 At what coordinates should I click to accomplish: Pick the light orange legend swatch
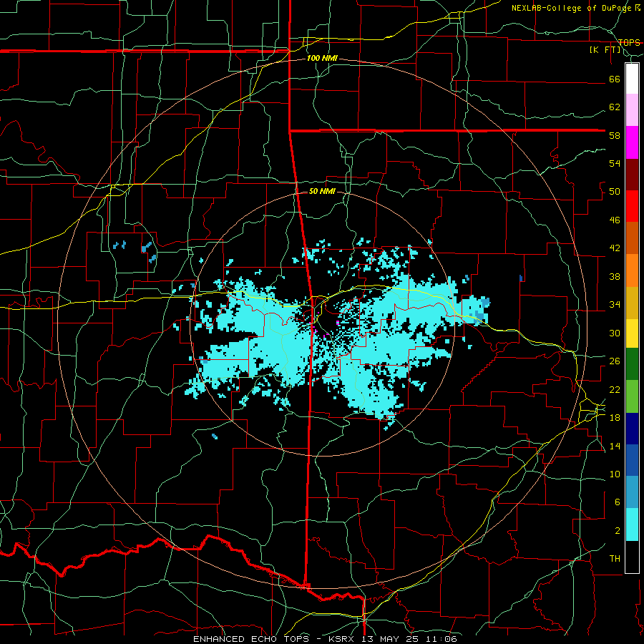(x=632, y=270)
